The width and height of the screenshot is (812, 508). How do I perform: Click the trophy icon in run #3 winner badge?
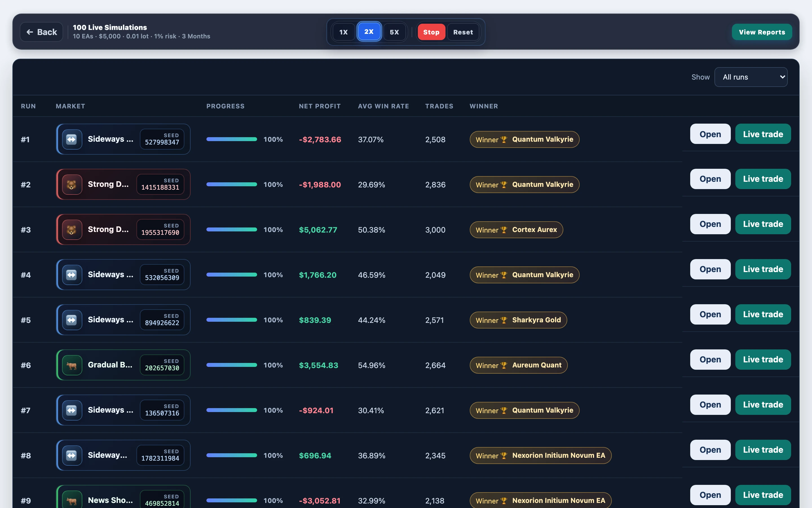coord(504,230)
